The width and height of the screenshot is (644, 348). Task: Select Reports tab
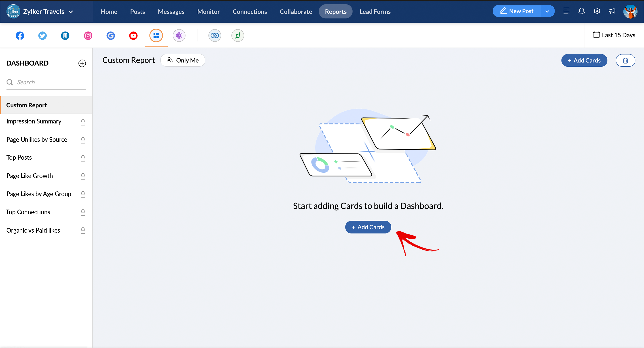(x=335, y=11)
